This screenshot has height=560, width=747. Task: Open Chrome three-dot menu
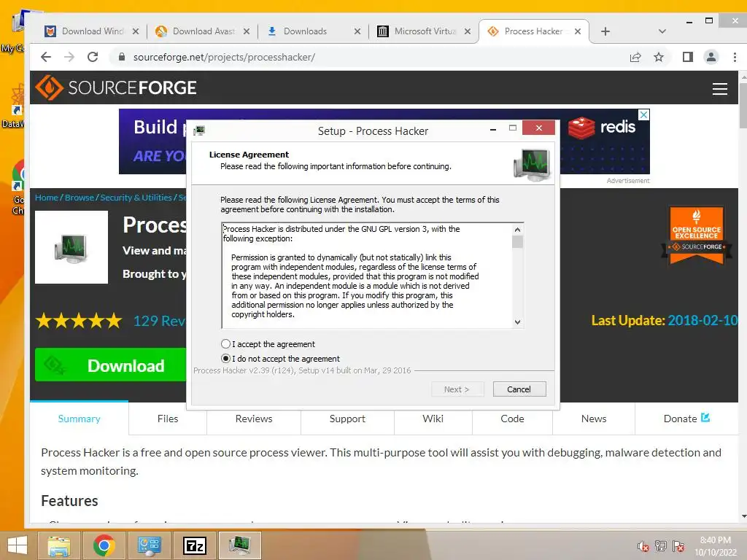tap(735, 57)
